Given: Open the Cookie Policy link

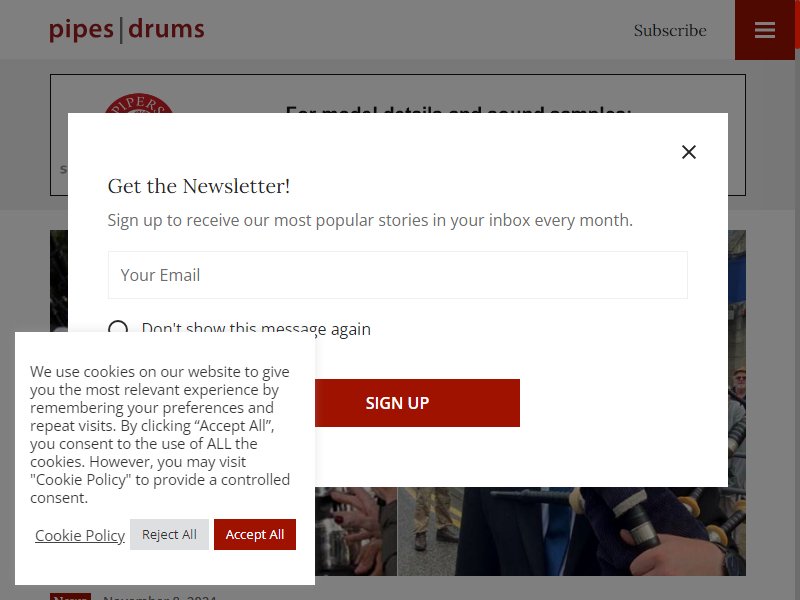Looking at the screenshot, I should pos(80,535).
